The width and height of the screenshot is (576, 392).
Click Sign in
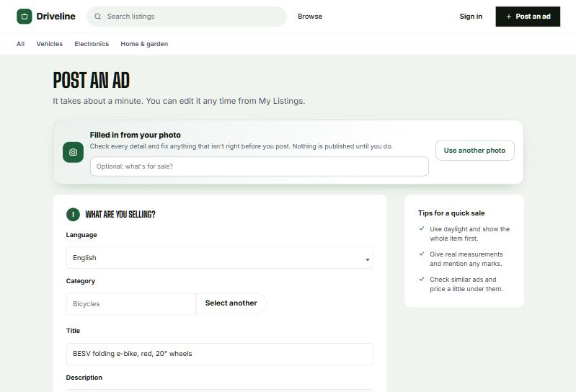tap(471, 17)
